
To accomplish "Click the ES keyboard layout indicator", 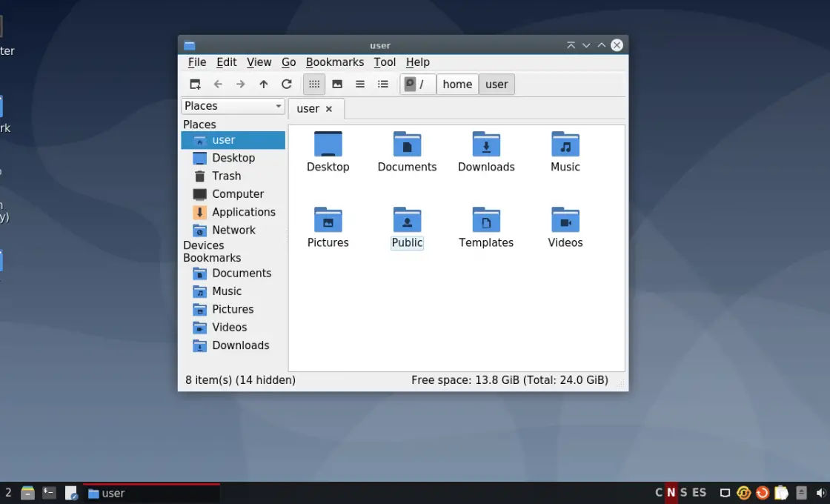I will point(700,492).
